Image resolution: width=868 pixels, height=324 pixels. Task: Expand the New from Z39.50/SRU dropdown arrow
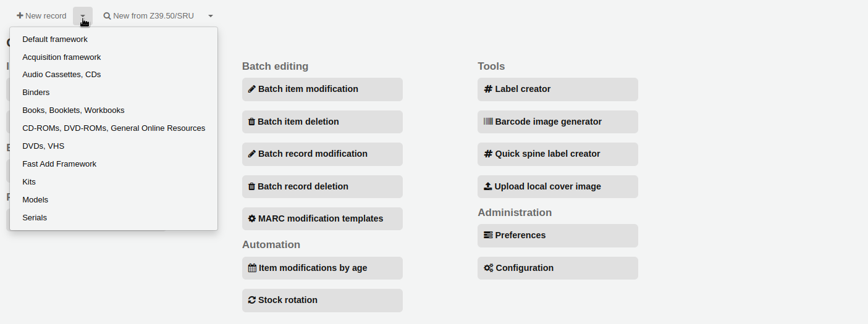click(211, 16)
